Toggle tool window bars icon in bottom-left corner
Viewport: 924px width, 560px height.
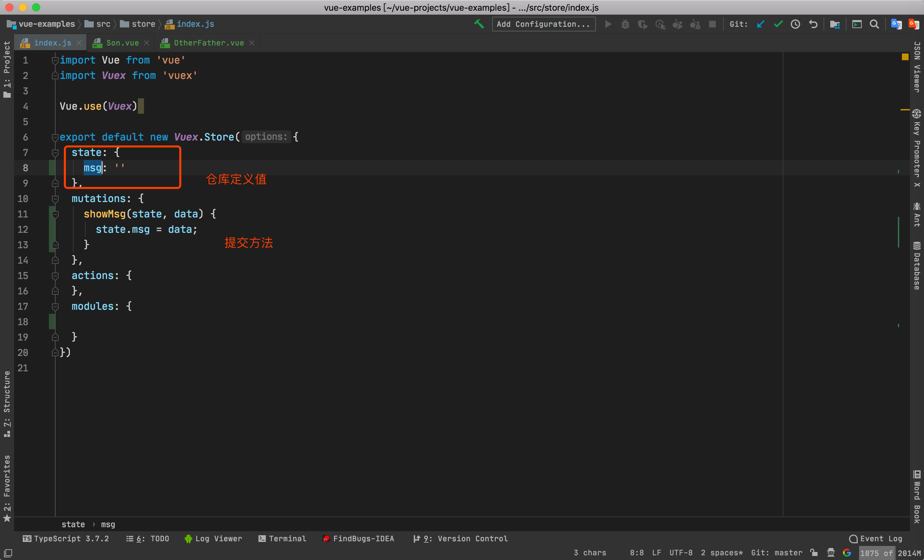pos(8,553)
